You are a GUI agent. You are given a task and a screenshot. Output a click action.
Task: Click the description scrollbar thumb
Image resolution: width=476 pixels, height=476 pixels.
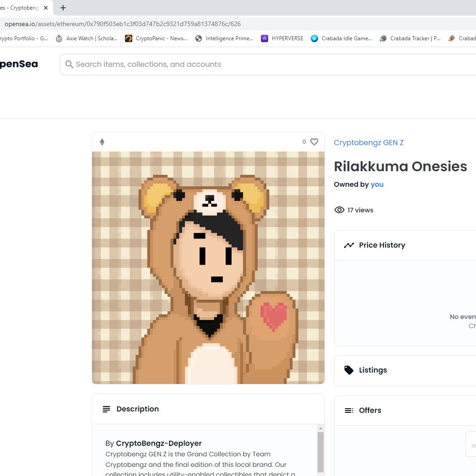click(320, 452)
